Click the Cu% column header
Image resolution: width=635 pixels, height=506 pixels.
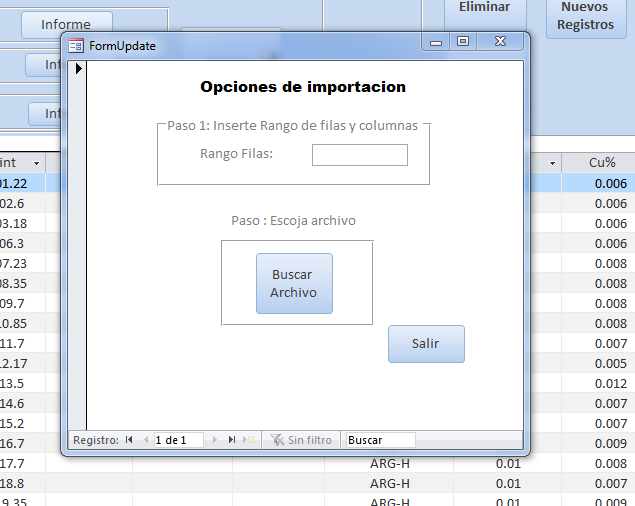[x=601, y=163]
